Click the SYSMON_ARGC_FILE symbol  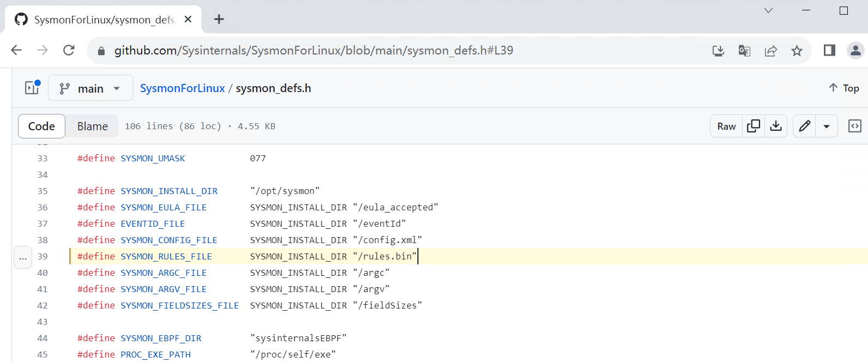pos(163,273)
